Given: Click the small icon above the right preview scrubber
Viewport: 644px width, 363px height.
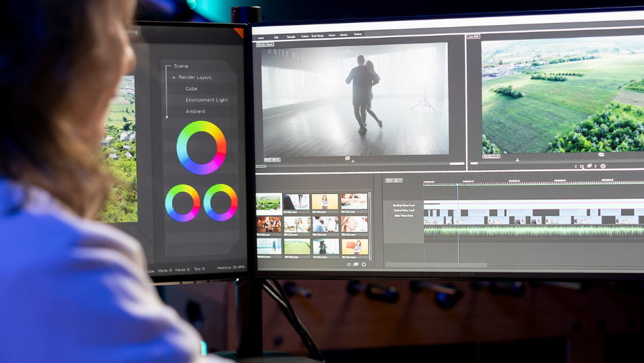Looking at the screenshot, I should (x=601, y=155).
